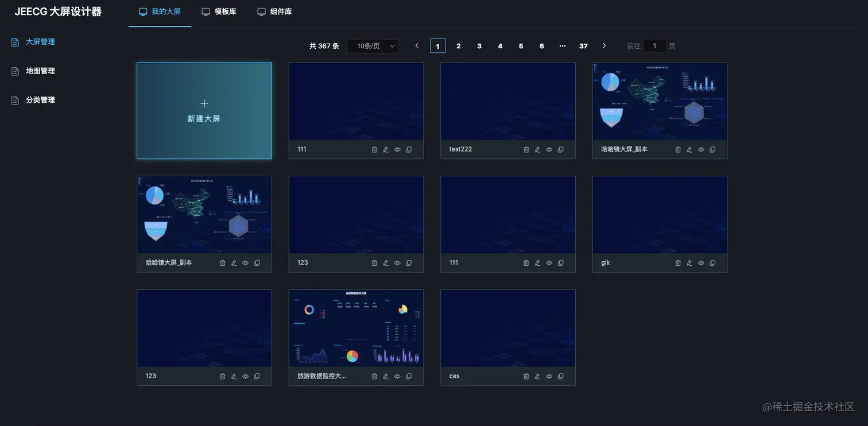
Task: Open the 旅游数据监控大... dashboard thumbnail
Action: click(356, 328)
